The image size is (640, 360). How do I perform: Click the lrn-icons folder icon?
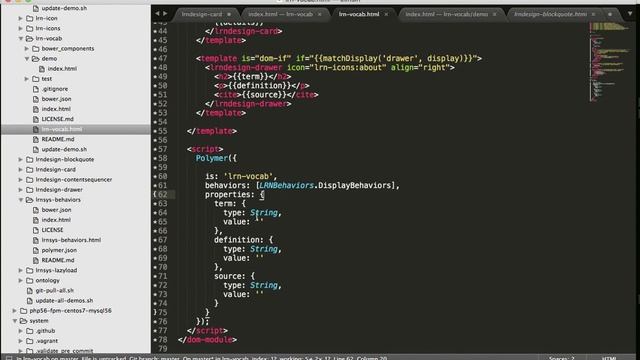29,28
